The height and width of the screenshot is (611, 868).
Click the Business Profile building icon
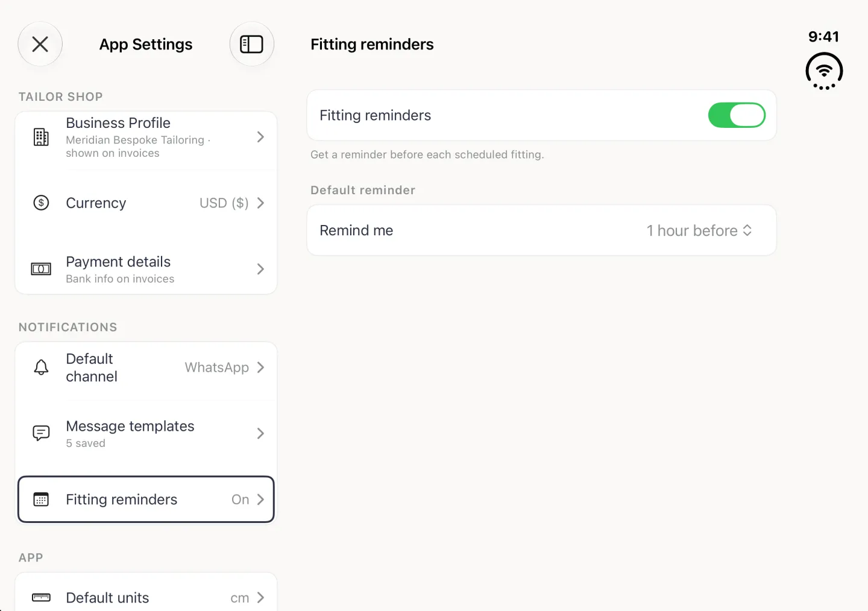(x=41, y=137)
